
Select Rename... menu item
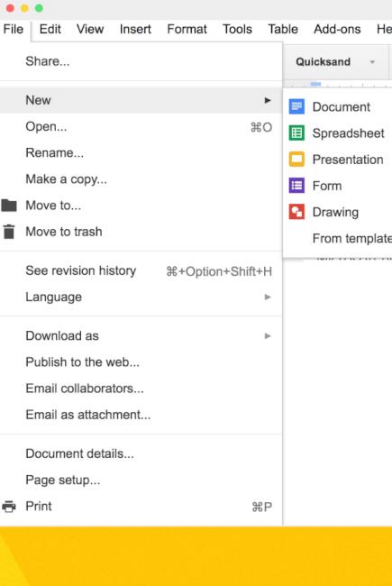click(141, 153)
